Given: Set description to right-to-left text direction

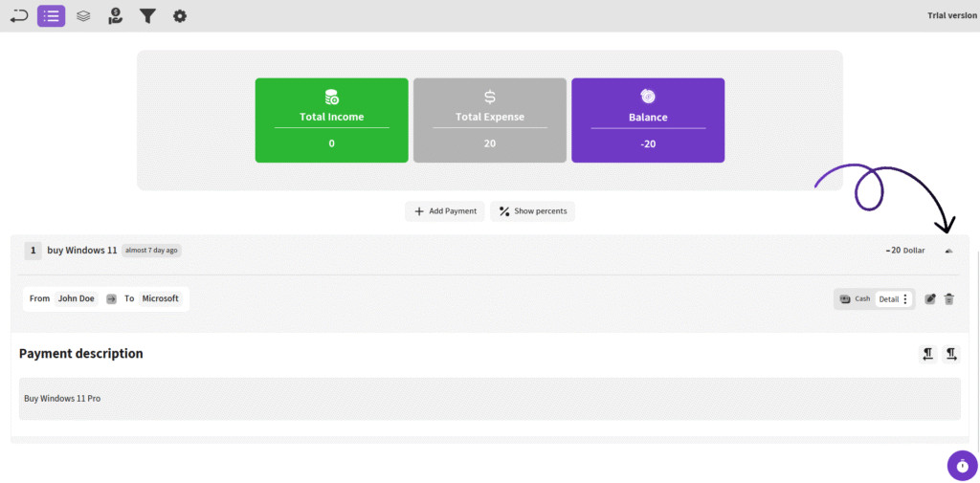Looking at the screenshot, I should 927,354.
